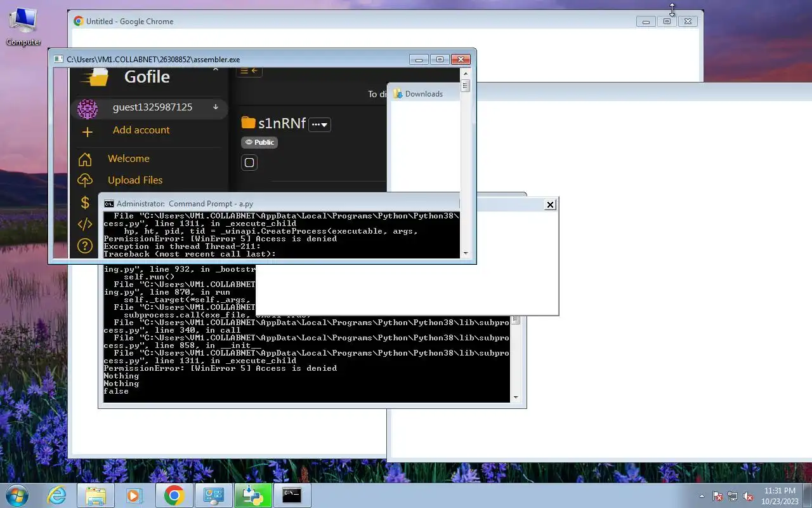Click the muted volume tray icon
The width and height of the screenshot is (812, 508).
pos(748,497)
